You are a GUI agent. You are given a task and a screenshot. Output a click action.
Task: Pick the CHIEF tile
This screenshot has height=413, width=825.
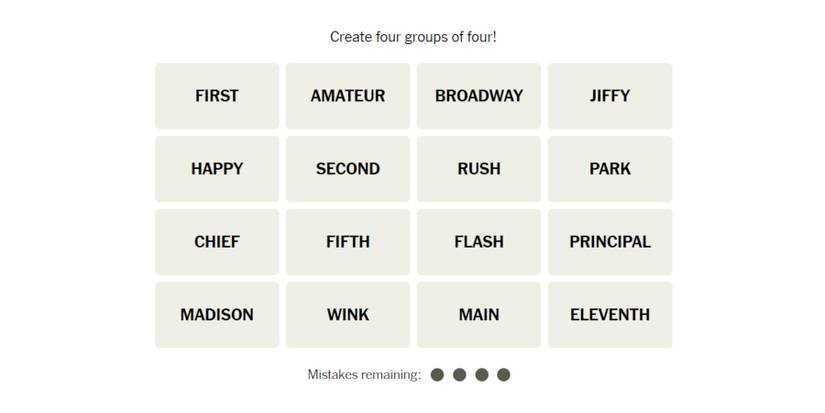217,242
